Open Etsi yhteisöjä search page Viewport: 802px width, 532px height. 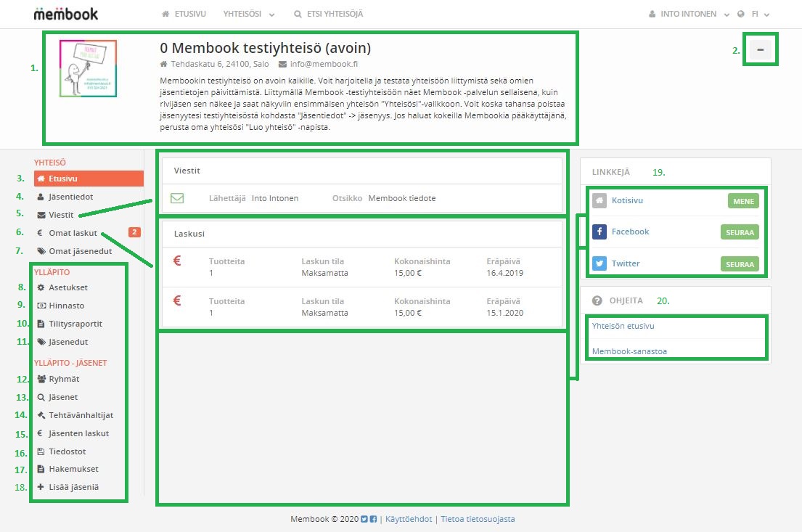point(328,14)
